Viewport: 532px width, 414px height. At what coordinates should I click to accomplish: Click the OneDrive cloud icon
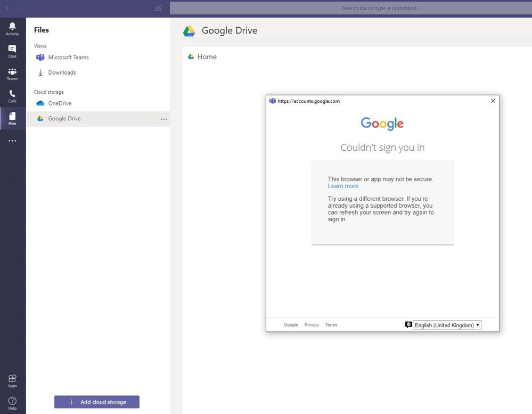click(40, 103)
